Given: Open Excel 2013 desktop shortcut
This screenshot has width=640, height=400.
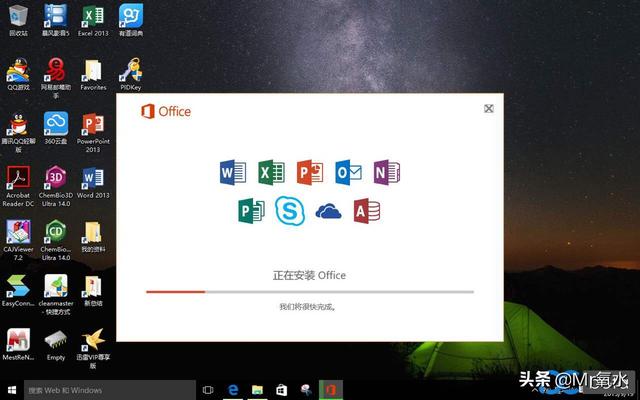Looking at the screenshot, I should pos(93,17).
